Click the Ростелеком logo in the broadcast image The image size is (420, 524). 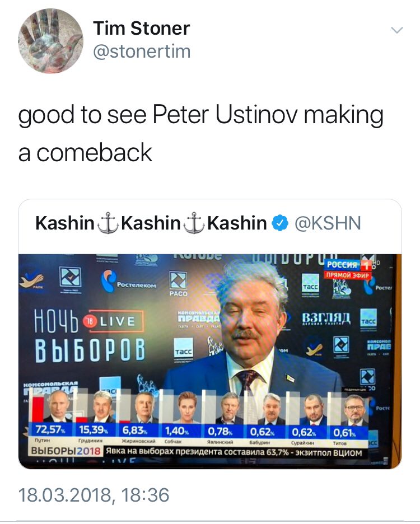click(x=129, y=280)
